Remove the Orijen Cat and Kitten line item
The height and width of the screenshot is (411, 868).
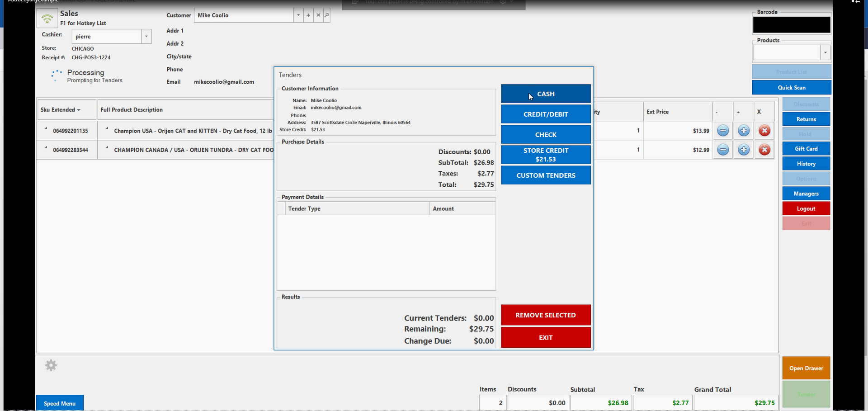pyautogui.click(x=764, y=131)
